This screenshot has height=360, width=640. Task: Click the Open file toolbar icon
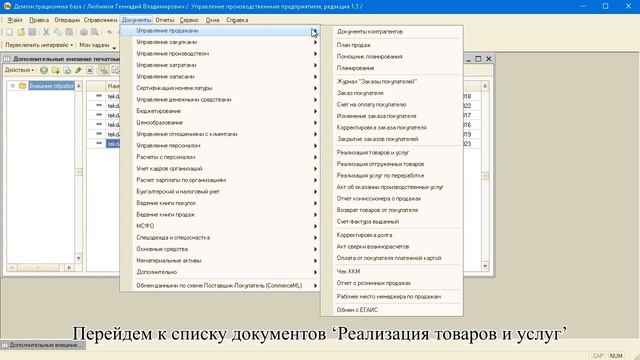20,32
